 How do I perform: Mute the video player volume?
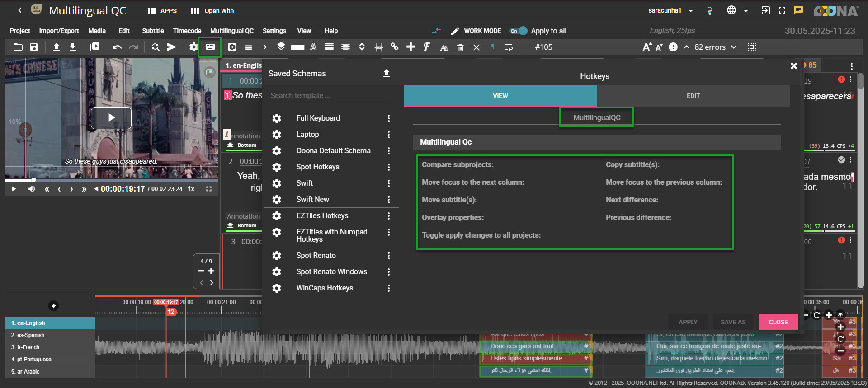[31, 189]
